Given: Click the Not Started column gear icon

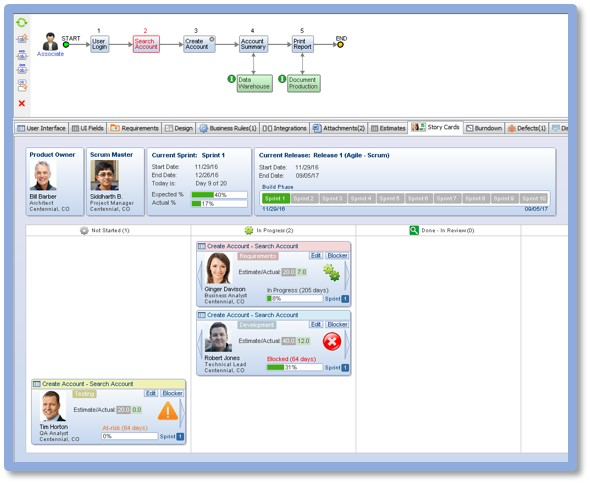Looking at the screenshot, I should click(84, 230).
